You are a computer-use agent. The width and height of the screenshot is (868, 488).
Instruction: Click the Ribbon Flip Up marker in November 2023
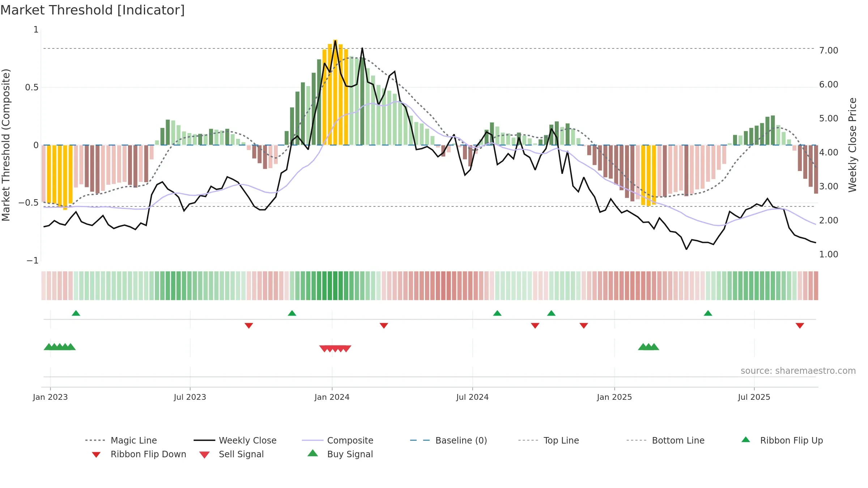pyautogui.click(x=292, y=313)
